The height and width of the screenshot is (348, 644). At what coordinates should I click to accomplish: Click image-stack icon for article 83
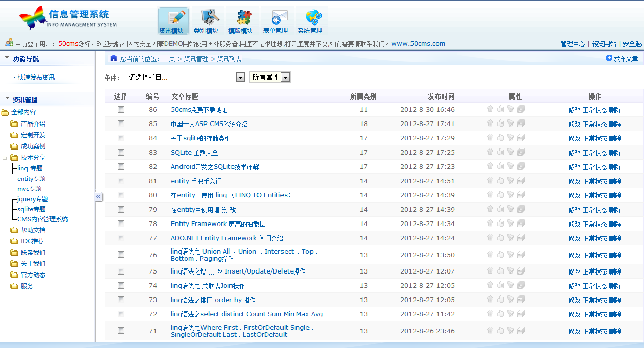click(521, 152)
